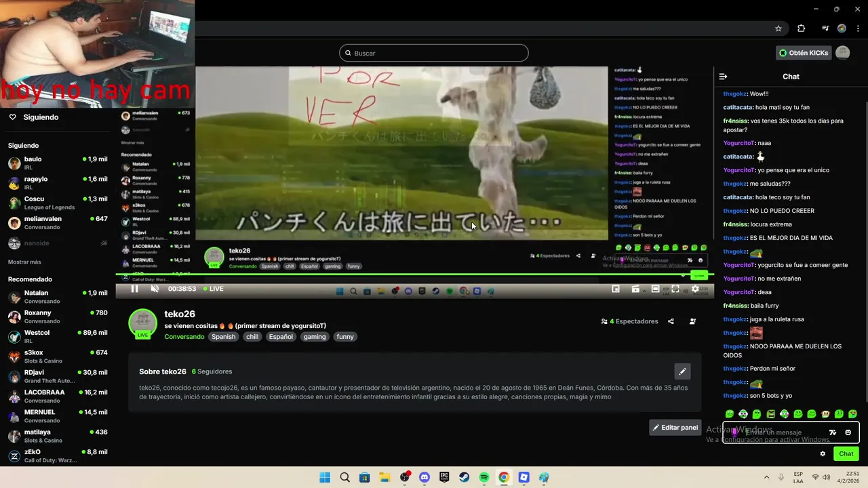Screen dimensions: 868x488
Task: Open the video player settings gear
Action: click(x=695, y=289)
